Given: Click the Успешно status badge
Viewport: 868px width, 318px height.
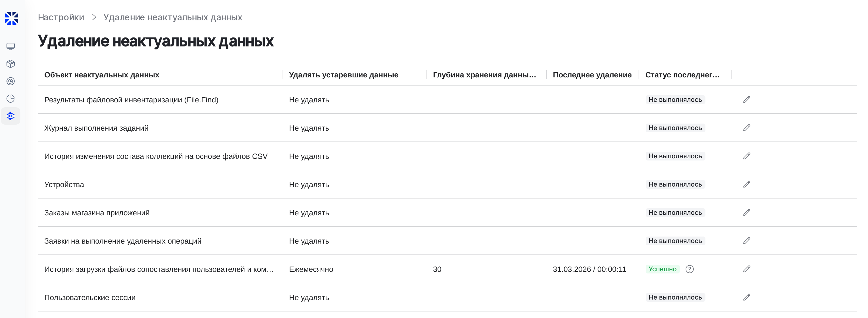Looking at the screenshot, I should pos(662,269).
